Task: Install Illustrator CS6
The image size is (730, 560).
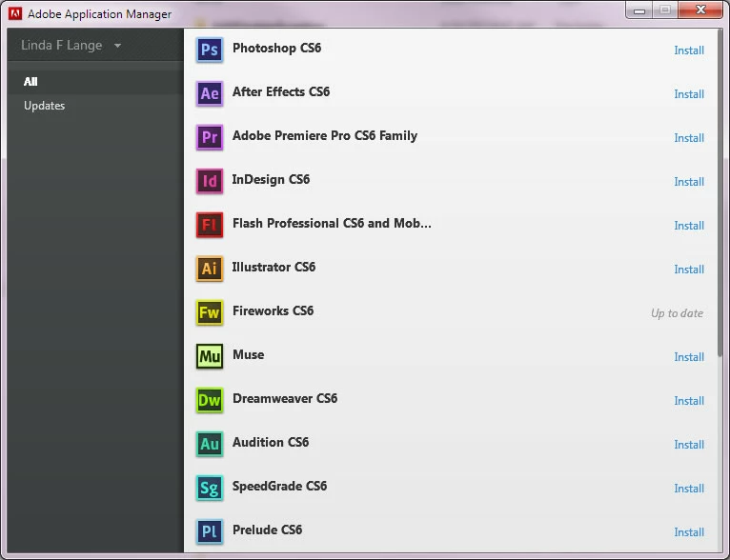Action: coord(689,269)
